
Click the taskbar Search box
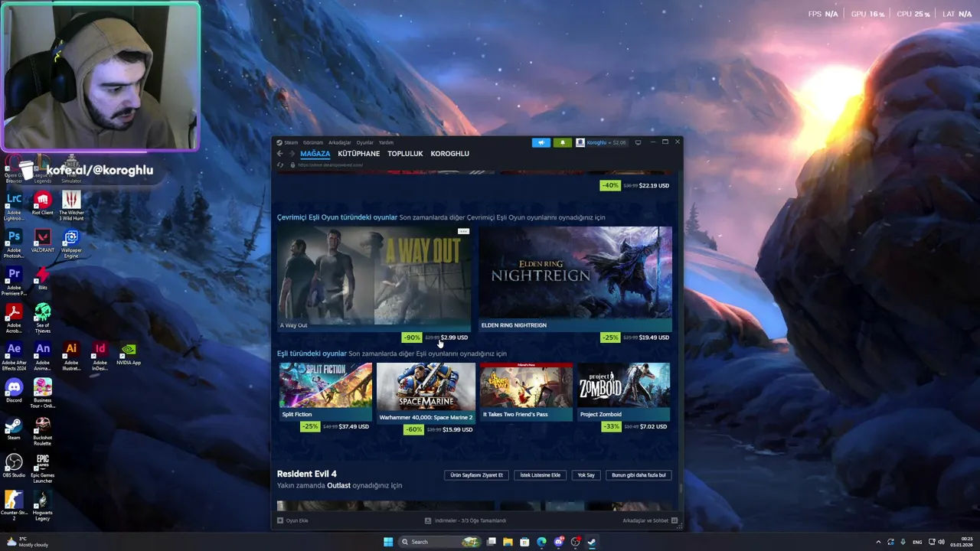439,542
